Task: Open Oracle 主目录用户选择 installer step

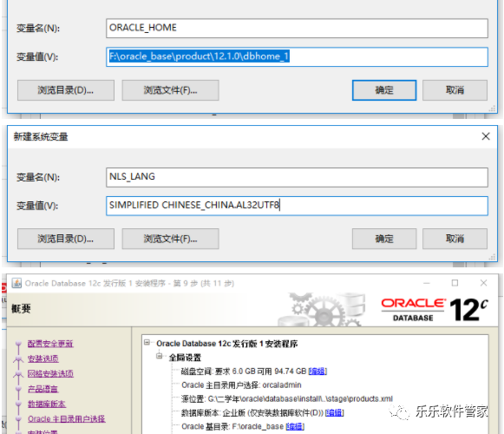Action: pos(67,419)
